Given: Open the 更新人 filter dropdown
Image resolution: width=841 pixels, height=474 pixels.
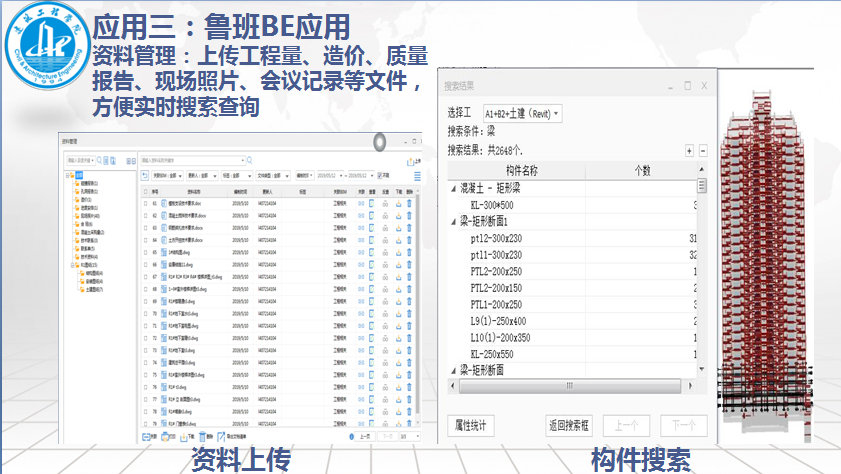Looking at the screenshot, I should [x=202, y=175].
